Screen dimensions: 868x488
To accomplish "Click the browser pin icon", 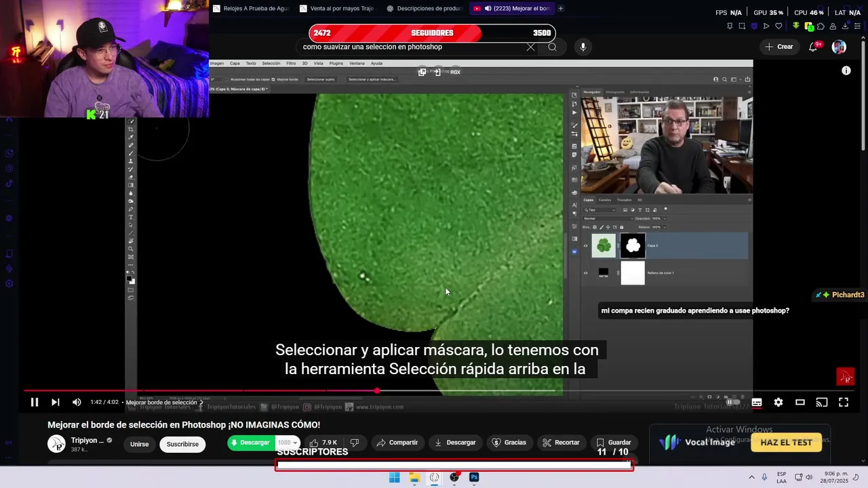I will (730, 26).
